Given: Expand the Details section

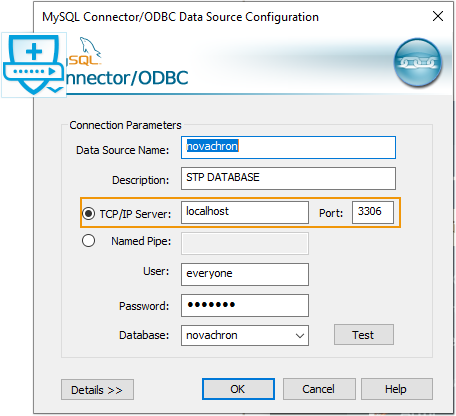Looking at the screenshot, I should tap(97, 389).
